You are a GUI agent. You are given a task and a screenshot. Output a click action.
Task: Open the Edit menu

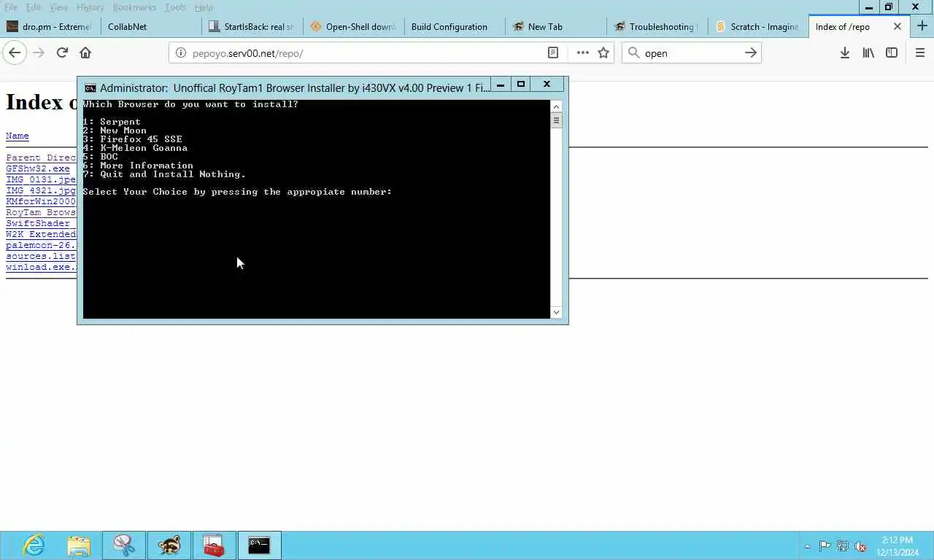tap(34, 7)
